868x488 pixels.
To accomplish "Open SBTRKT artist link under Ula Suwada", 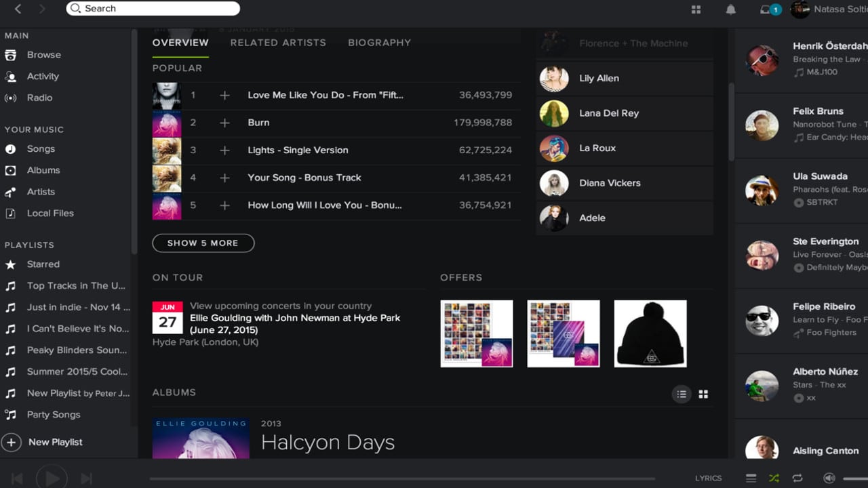I will pyautogui.click(x=822, y=203).
